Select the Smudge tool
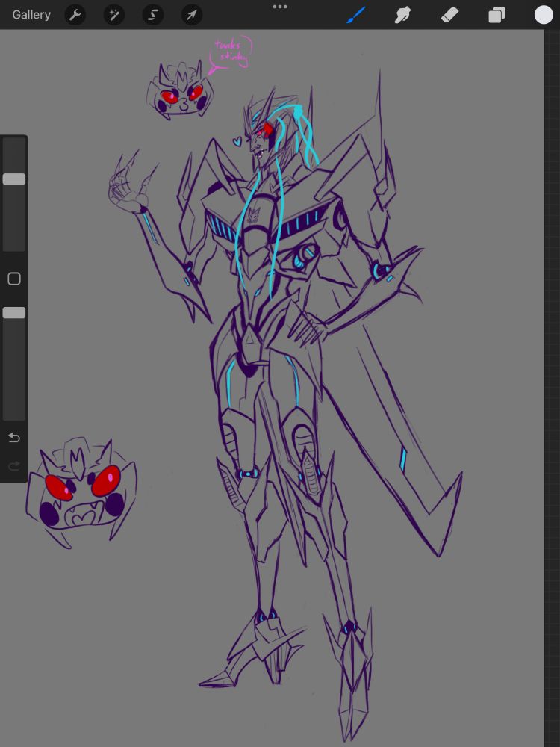 click(403, 15)
